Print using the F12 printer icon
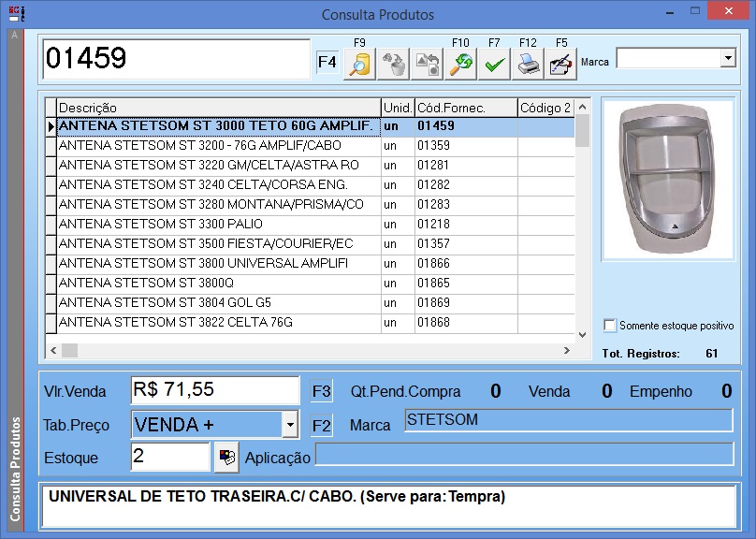The image size is (756, 539). coord(528,65)
